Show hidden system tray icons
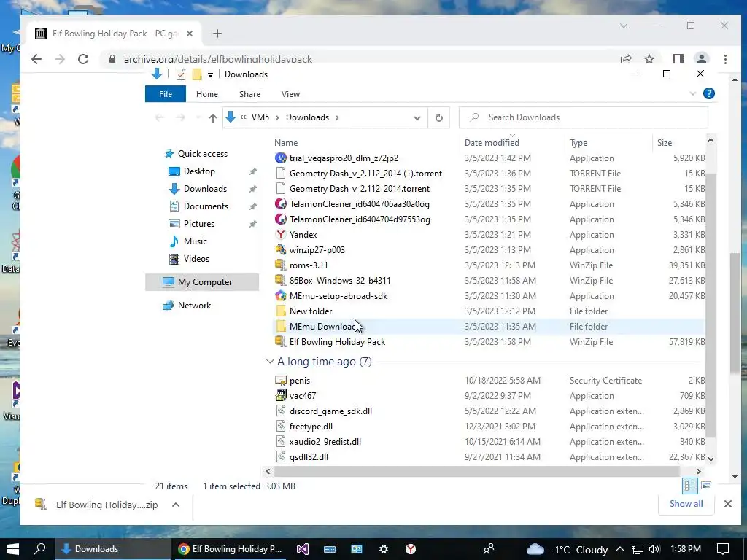The height and width of the screenshot is (560, 747). coord(620,549)
